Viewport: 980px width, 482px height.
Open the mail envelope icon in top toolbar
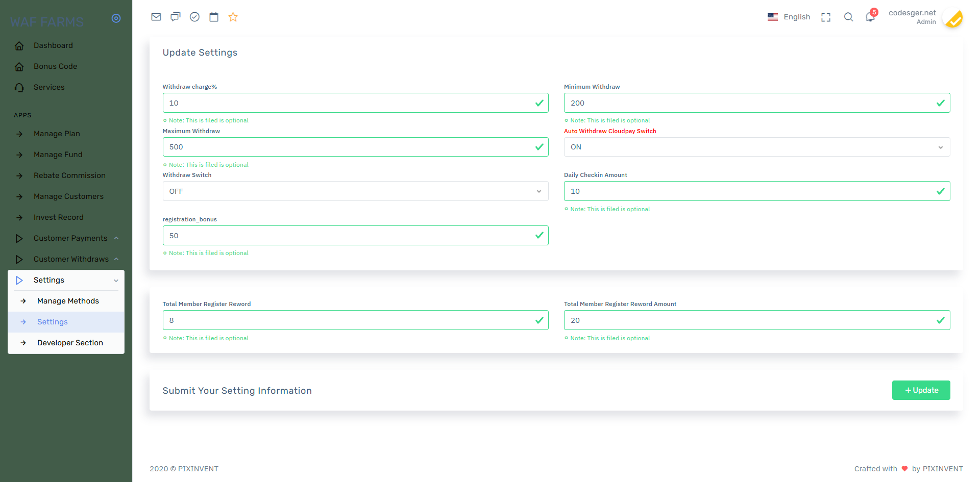click(x=156, y=17)
